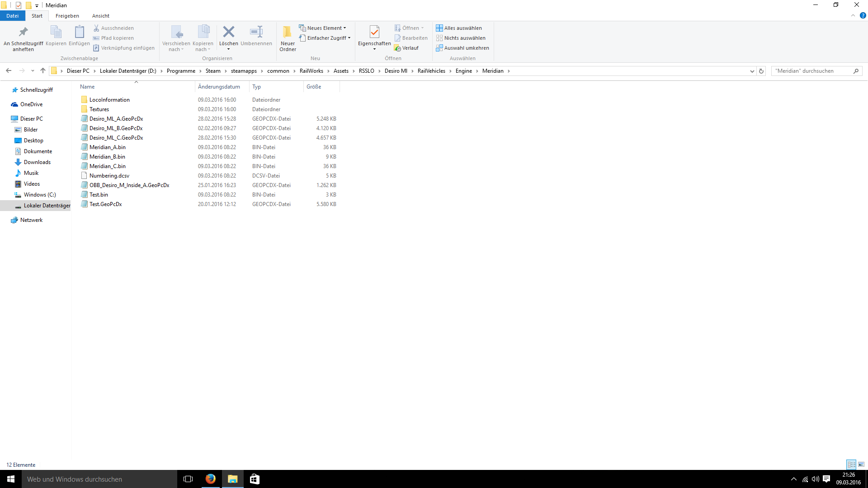Click the Delete (Löschen) icon
868x488 pixels.
(x=228, y=32)
